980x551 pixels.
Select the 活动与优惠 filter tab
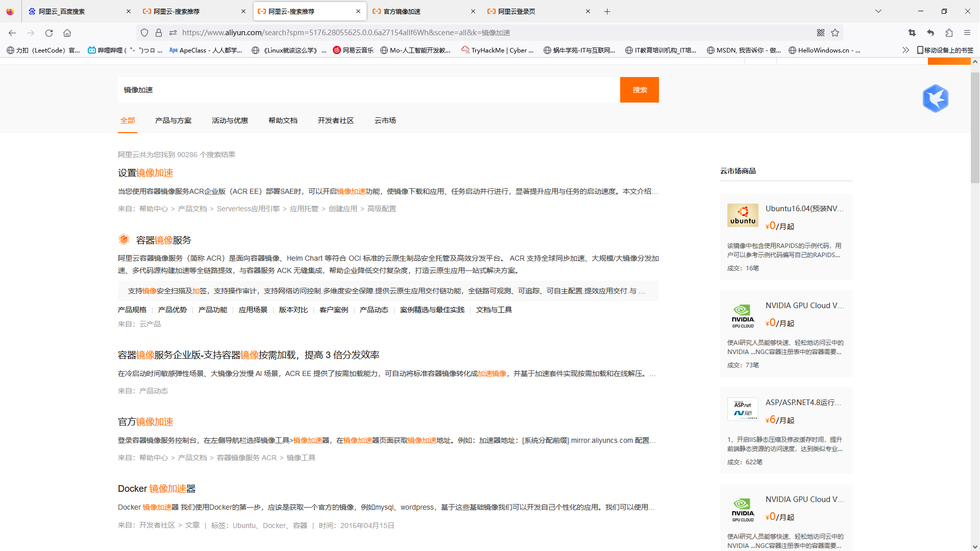tap(230, 120)
